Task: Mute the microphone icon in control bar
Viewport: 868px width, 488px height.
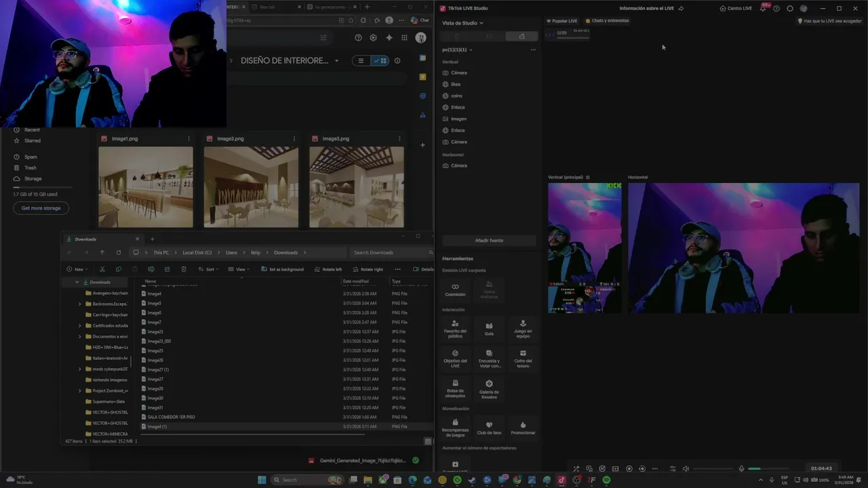Action: click(x=741, y=468)
